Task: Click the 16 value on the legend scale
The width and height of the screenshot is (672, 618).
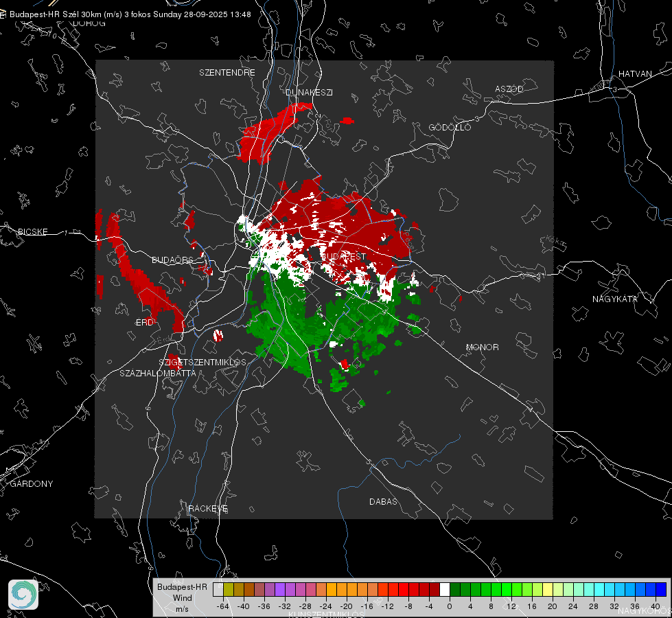Action: 532,606
